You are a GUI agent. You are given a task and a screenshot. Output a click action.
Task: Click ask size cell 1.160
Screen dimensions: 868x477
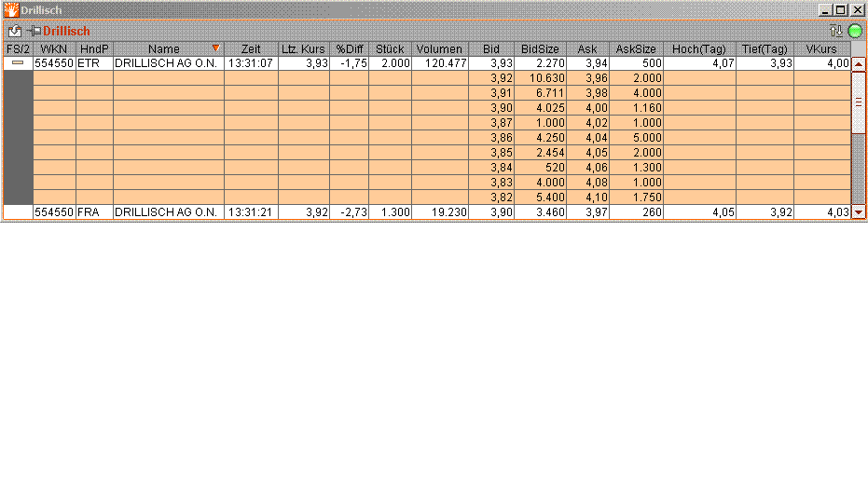pos(637,108)
